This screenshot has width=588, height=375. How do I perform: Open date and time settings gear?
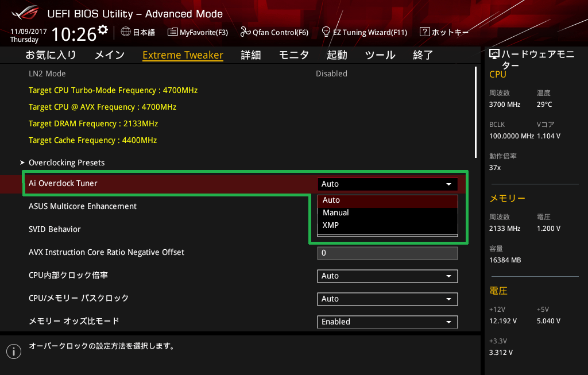[103, 29]
